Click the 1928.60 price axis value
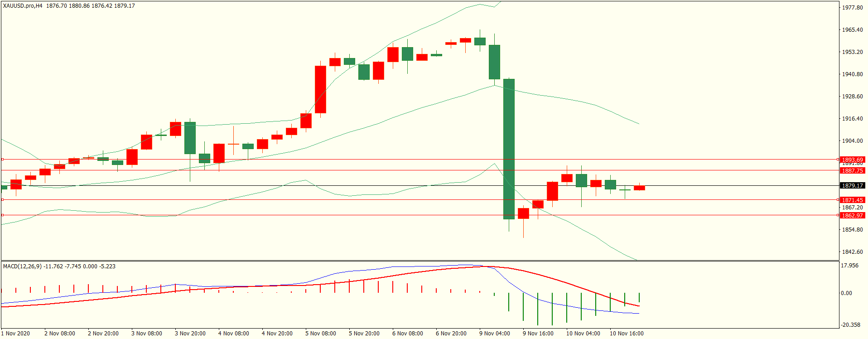Image resolution: width=868 pixels, height=339 pixels. 853,97
